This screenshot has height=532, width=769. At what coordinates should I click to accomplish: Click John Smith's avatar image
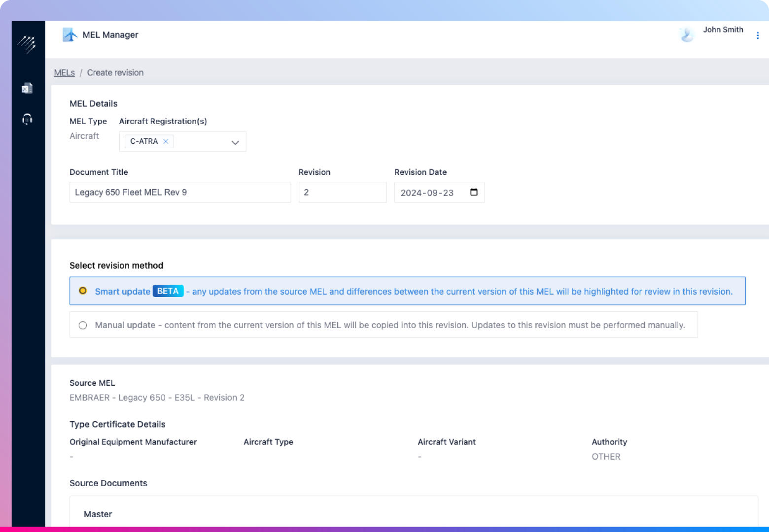click(x=686, y=35)
